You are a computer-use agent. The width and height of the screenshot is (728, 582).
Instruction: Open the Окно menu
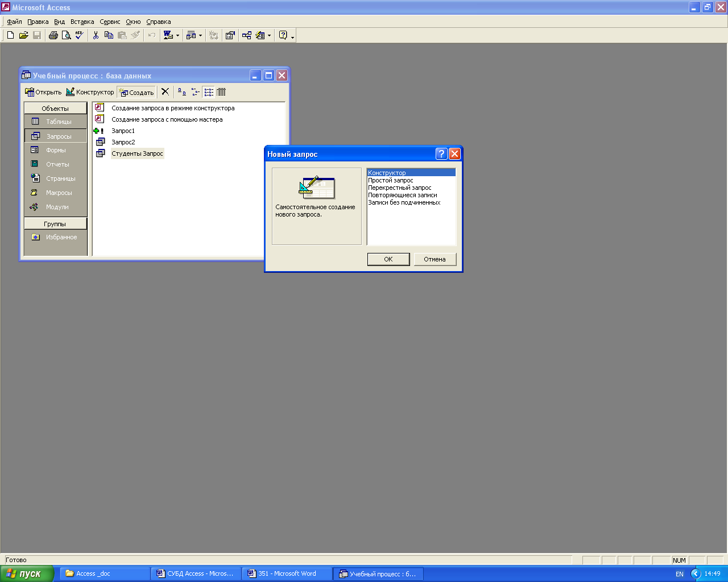[133, 22]
